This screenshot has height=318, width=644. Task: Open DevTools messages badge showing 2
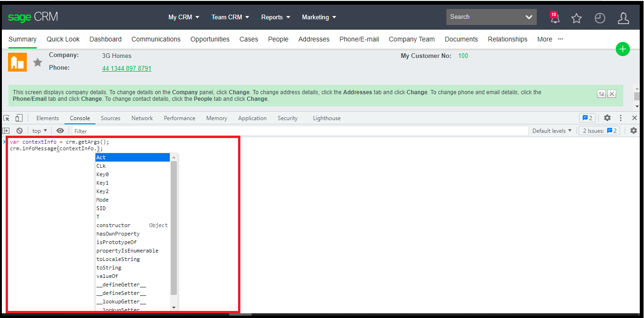pyautogui.click(x=587, y=118)
